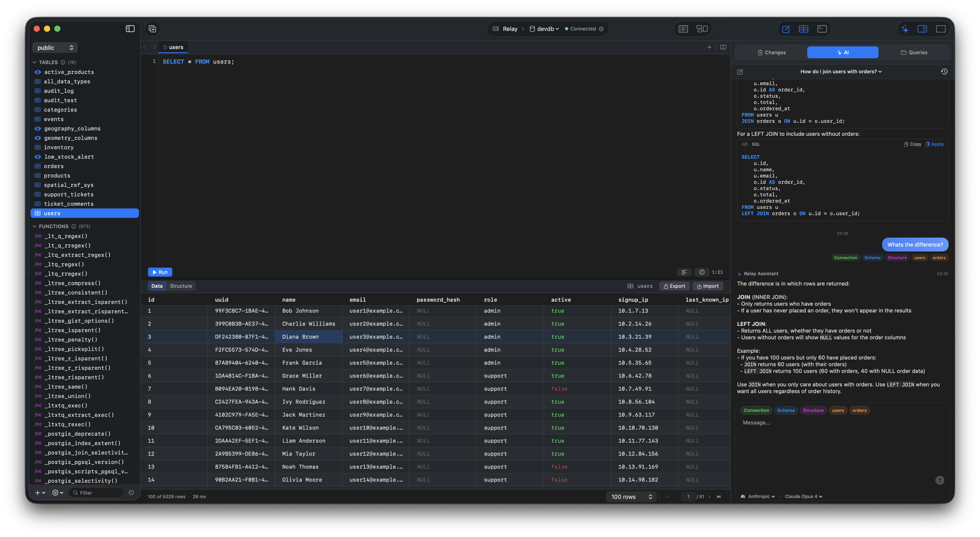Toggle visibility of geography_columns view
Image resolution: width=980 pixels, height=537 pixels.
(x=37, y=129)
